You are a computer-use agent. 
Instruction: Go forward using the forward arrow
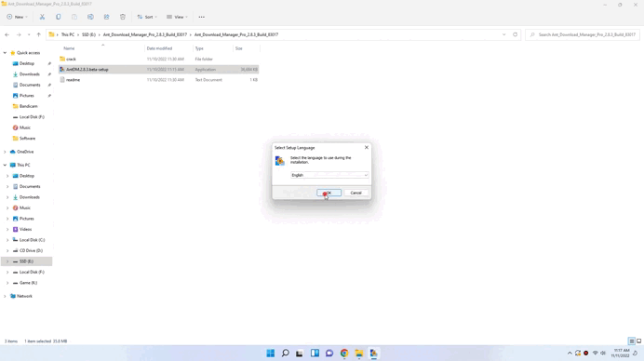pyautogui.click(x=19, y=34)
